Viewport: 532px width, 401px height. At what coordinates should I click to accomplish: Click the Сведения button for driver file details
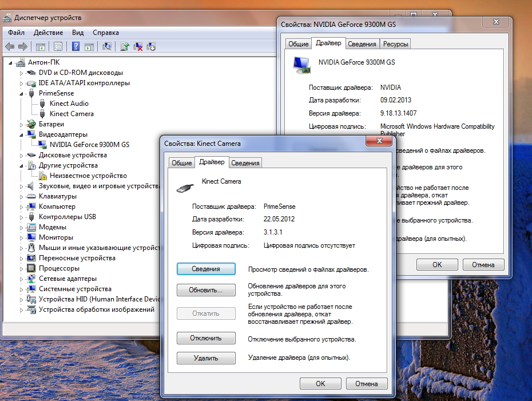click(x=206, y=269)
